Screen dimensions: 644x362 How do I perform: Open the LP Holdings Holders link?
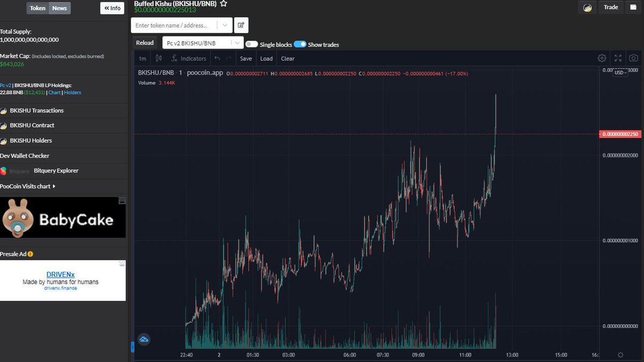point(72,93)
